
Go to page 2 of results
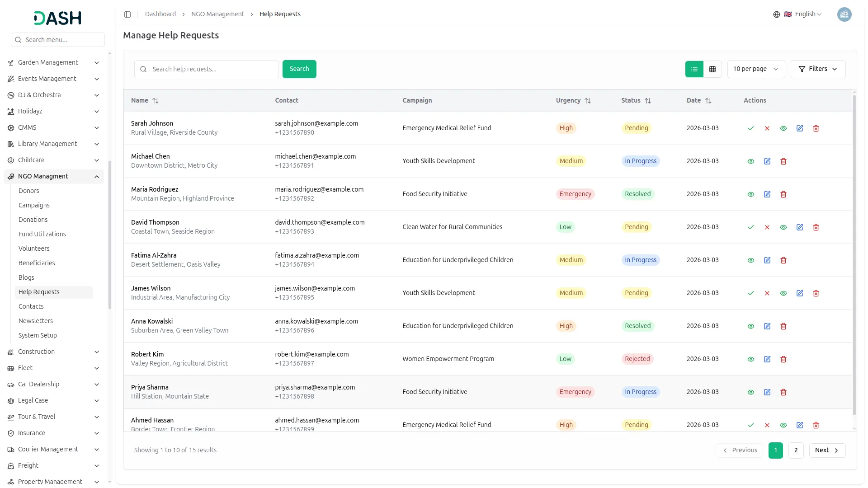795,450
